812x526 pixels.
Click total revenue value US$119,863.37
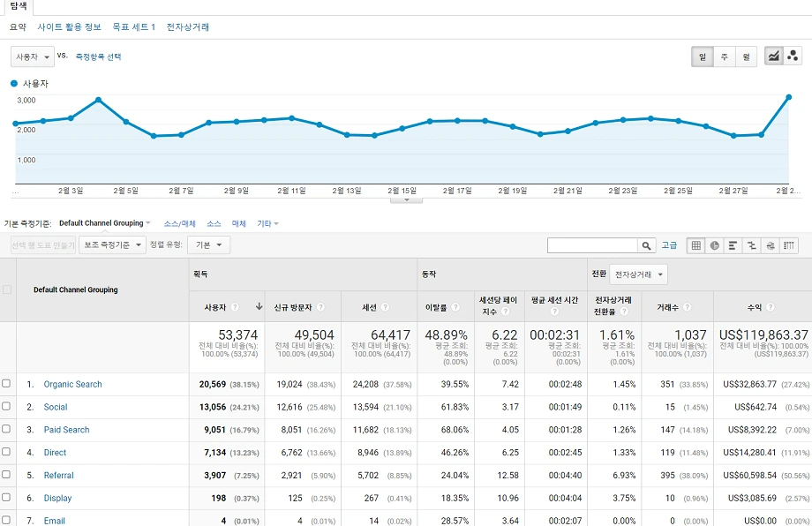pos(763,335)
